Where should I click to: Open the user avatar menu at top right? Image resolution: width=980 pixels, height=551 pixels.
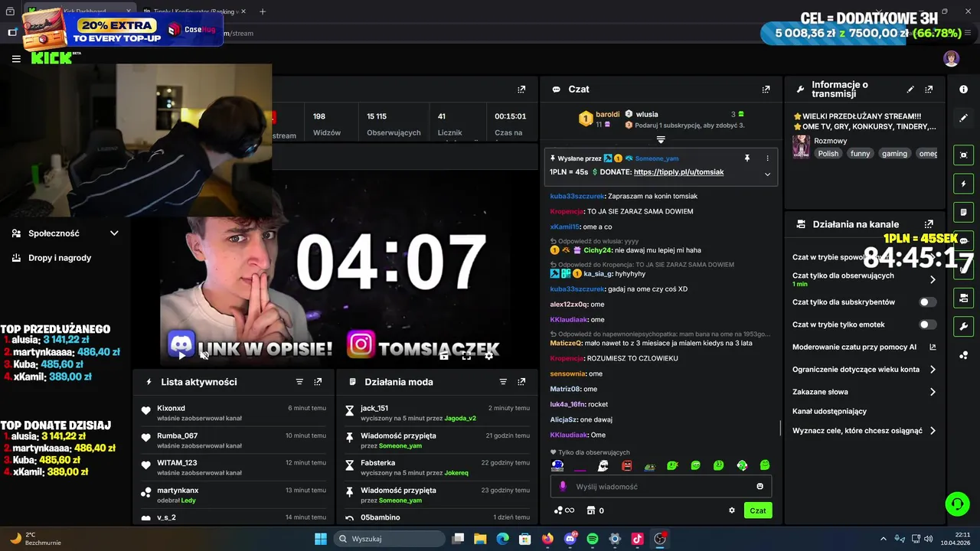point(951,59)
